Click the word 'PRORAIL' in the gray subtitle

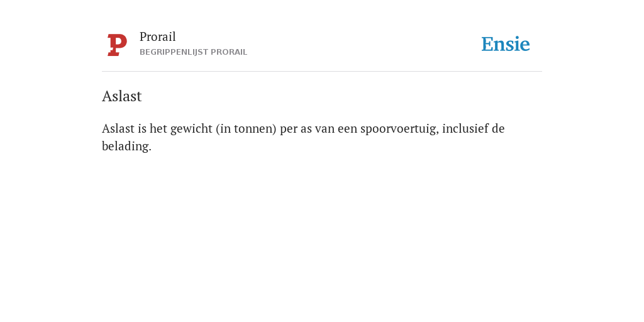pyautogui.click(x=229, y=52)
